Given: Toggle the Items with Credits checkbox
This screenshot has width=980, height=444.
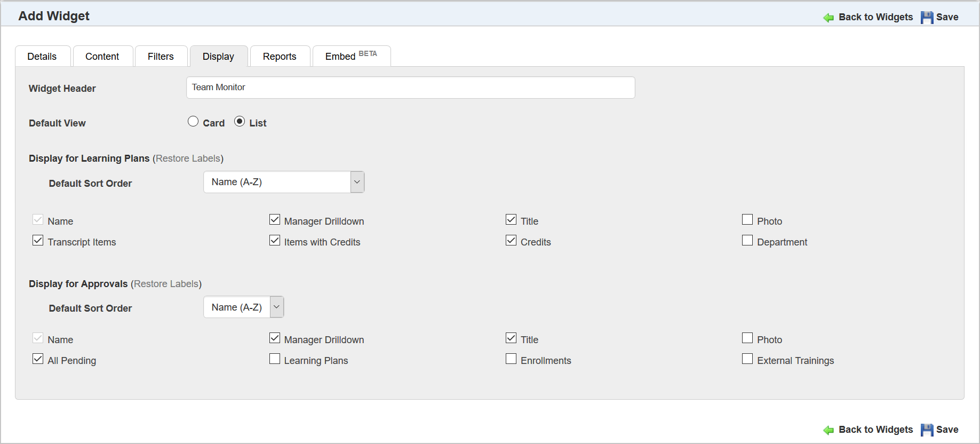Looking at the screenshot, I should pos(275,241).
